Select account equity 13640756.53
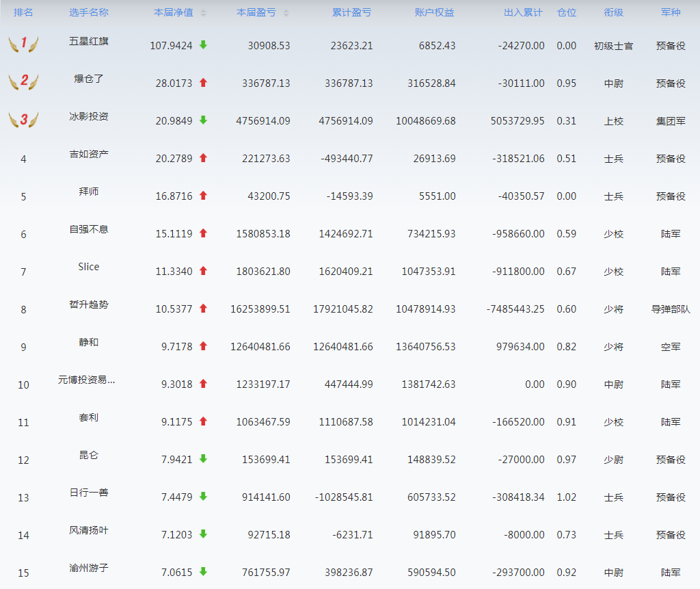Image resolution: width=700 pixels, height=589 pixels. pyautogui.click(x=425, y=346)
